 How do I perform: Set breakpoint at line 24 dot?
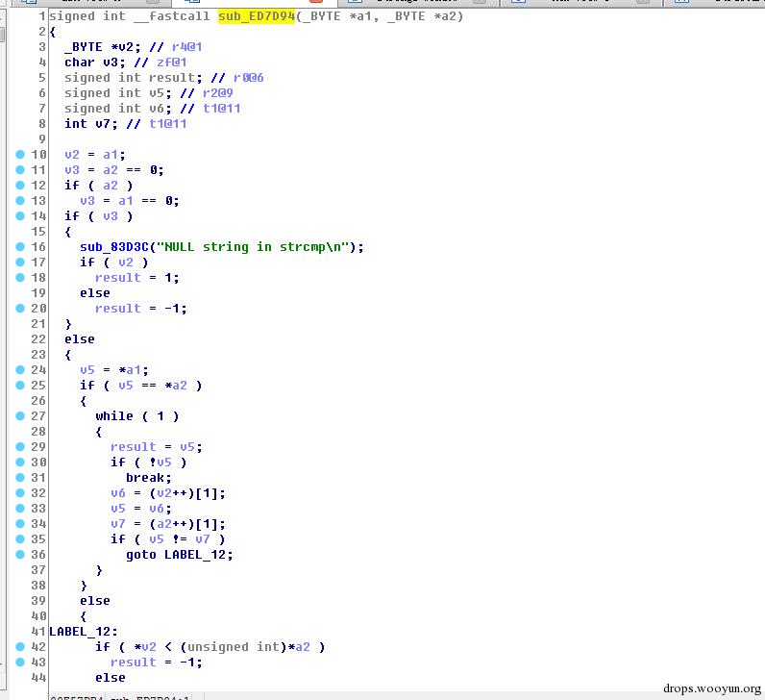pyautogui.click(x=20, y=369)
